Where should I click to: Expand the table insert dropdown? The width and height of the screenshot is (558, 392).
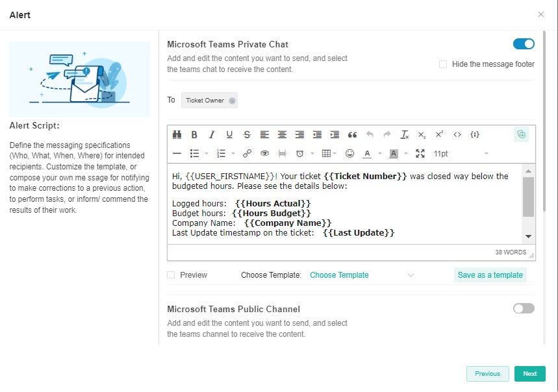click(335, 154)
